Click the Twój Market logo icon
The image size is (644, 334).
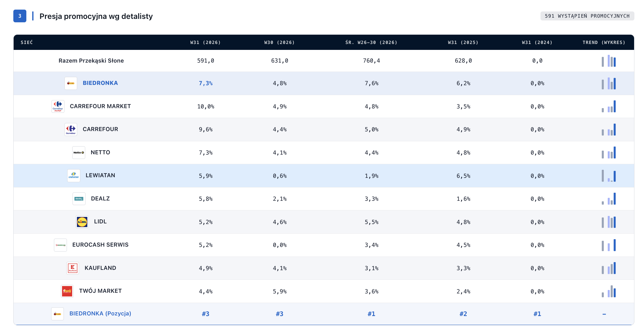coord(67,291)
